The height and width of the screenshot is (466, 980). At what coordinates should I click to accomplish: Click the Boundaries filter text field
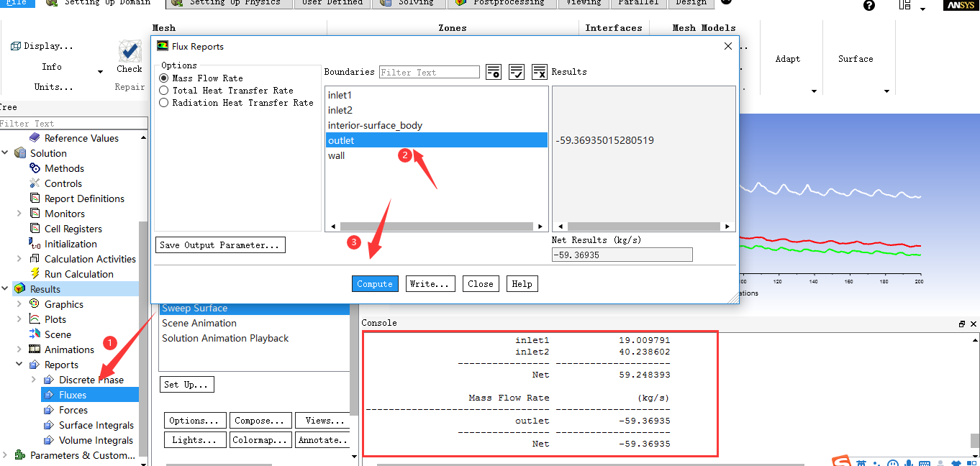(x=429, y=72)
